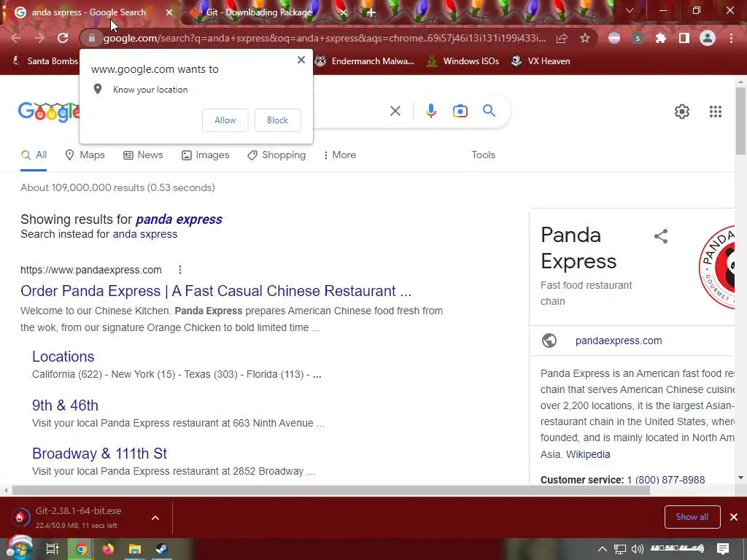Open the tab search chevron
Viewport: 747px width, 560px height.
(630, 10)
